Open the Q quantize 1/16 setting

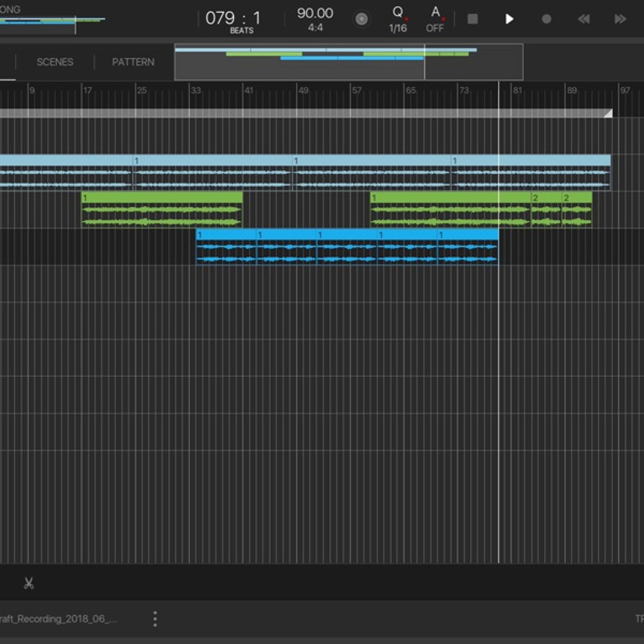(x=398, y=19)
